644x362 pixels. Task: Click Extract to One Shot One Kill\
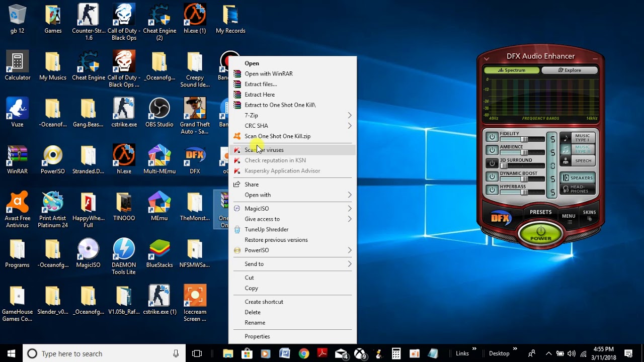(292, 105)
